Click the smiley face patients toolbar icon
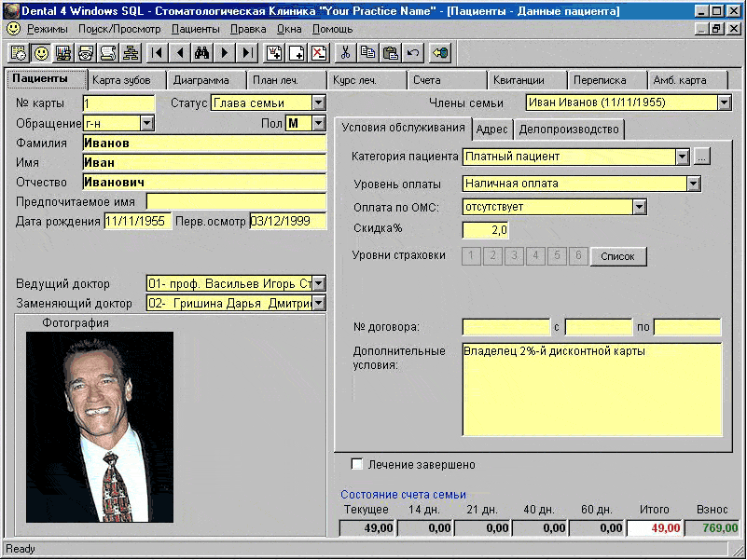The width and height of the screenshot is (747, 560). [x=41, y=52]
